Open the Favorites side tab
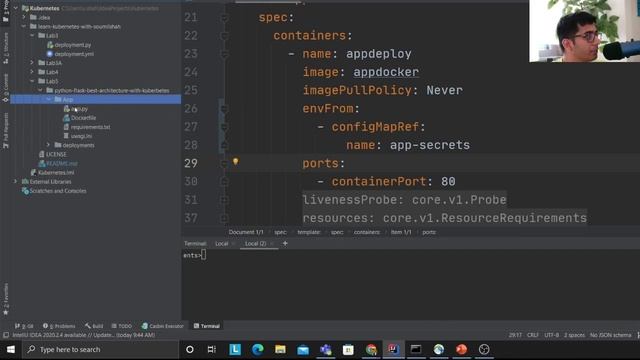 point(5,299)
